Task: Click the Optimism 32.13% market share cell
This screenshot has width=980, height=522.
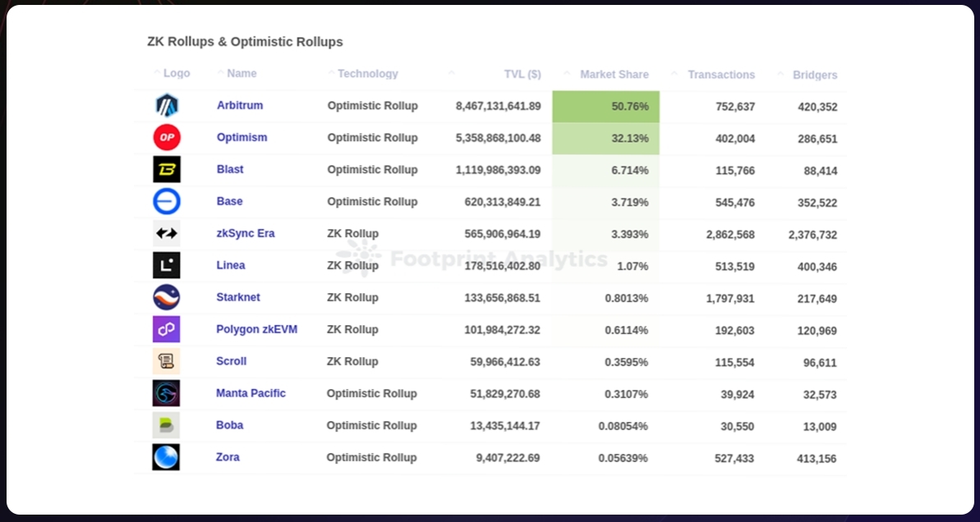Action: (x=606, y=138)
